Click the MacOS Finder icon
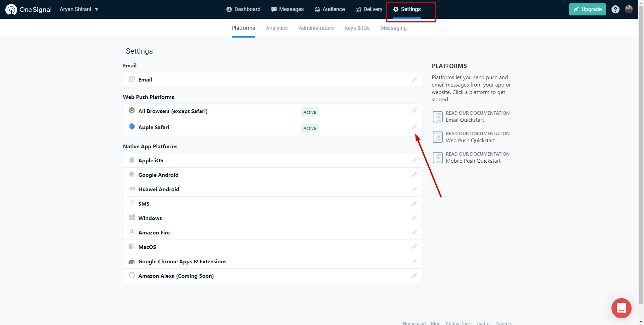Screen dimensions: 644x325 tap(132, 246)
